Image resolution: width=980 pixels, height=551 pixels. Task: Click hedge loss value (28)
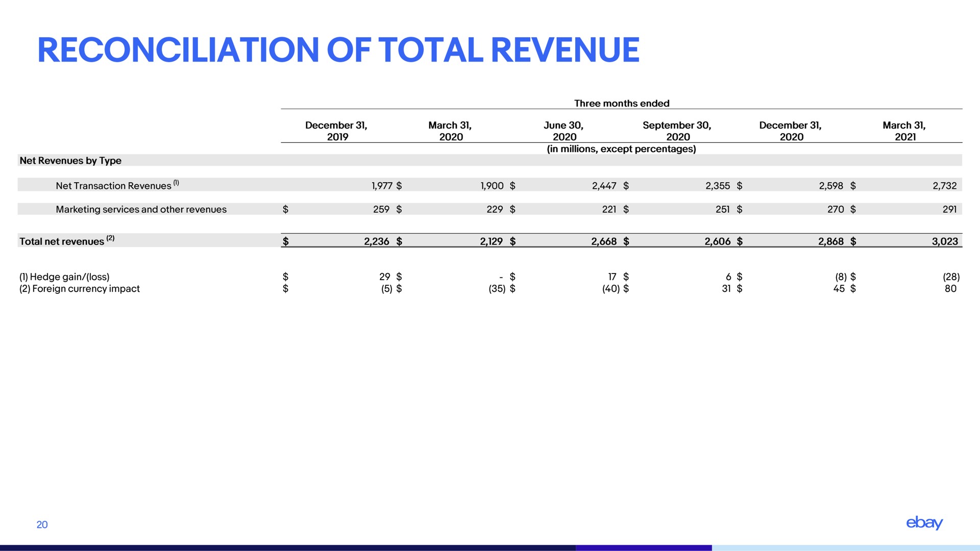pos(951,277)
